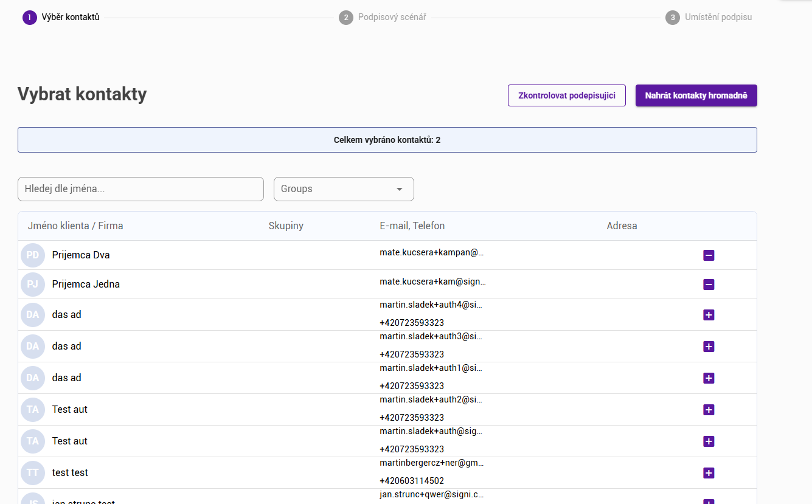Add das ad contact with auth1 email
The width and height of the screenshot is (812, 504).
(x=708, y=378)
